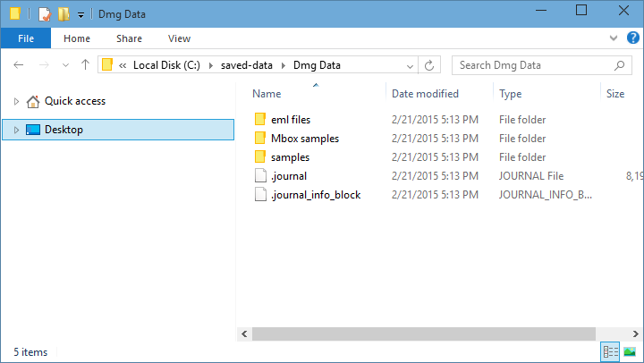Screen dimensions: 644x363
Task: Open Customize Quick Access Toolbar dropdown
Action: (x=80, y=15)
